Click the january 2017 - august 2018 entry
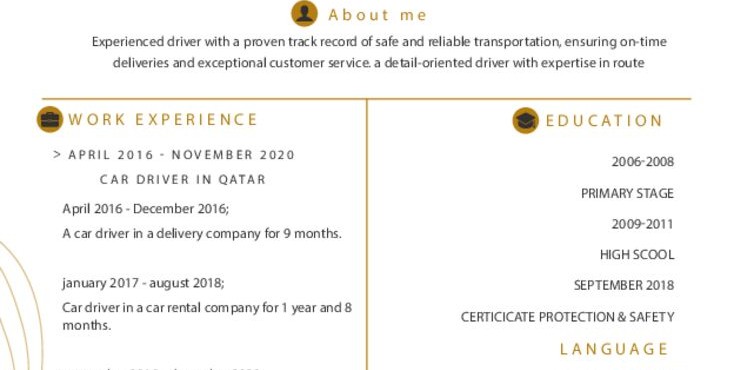Image resolution: width=734 pixels, height=370 pixels. coord(143,283)
